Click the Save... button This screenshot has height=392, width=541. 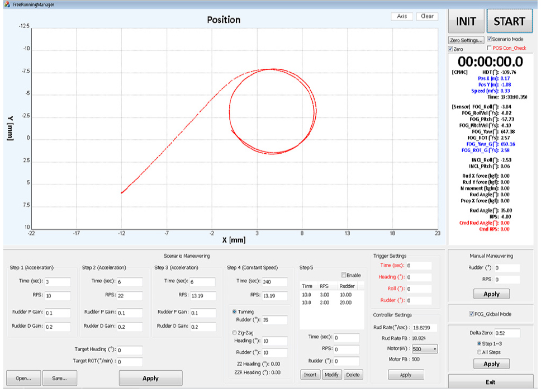[x=60, y=378]
